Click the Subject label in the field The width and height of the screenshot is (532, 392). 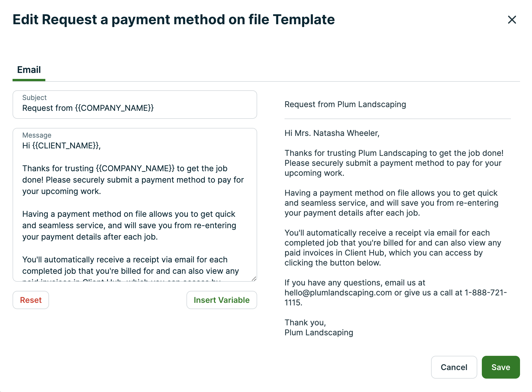tap(34, 98)
